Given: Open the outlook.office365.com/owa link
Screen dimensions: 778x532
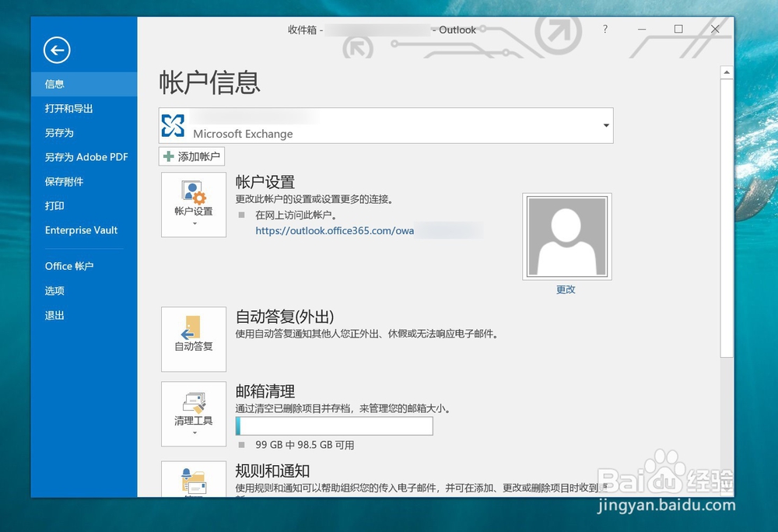Looking at the screenshot, I should tap(335, 230).
